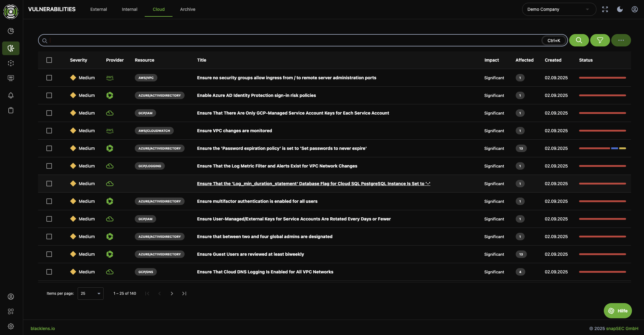
Task: Click the red status bar in the AWS/VPC row
Action: coord(603,78)
